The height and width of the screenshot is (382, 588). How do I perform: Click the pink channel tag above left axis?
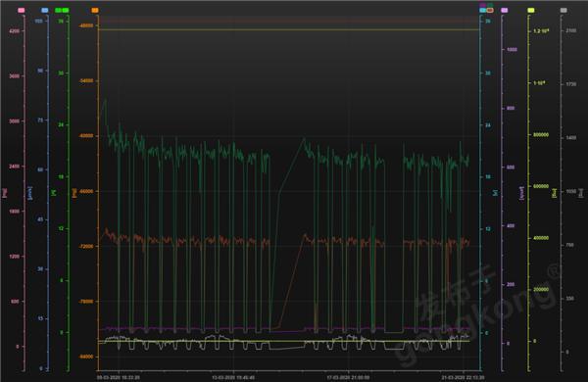tap(22, 11)
